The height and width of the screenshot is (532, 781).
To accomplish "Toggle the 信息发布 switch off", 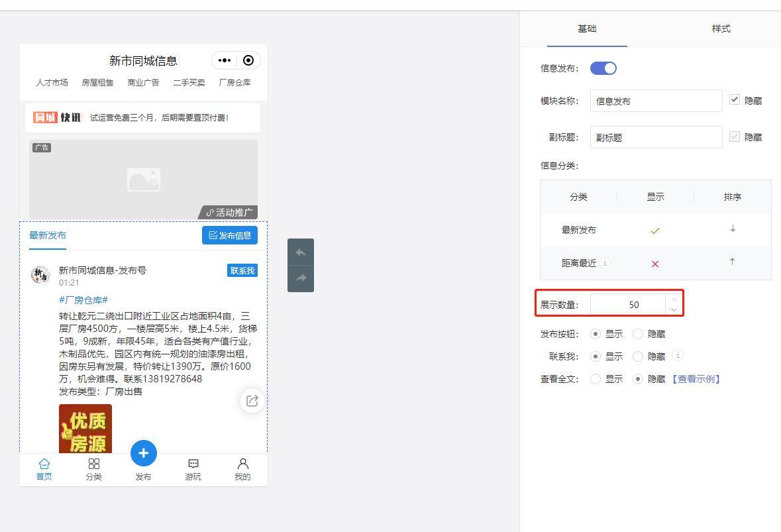I will click(x=603, y=68).
